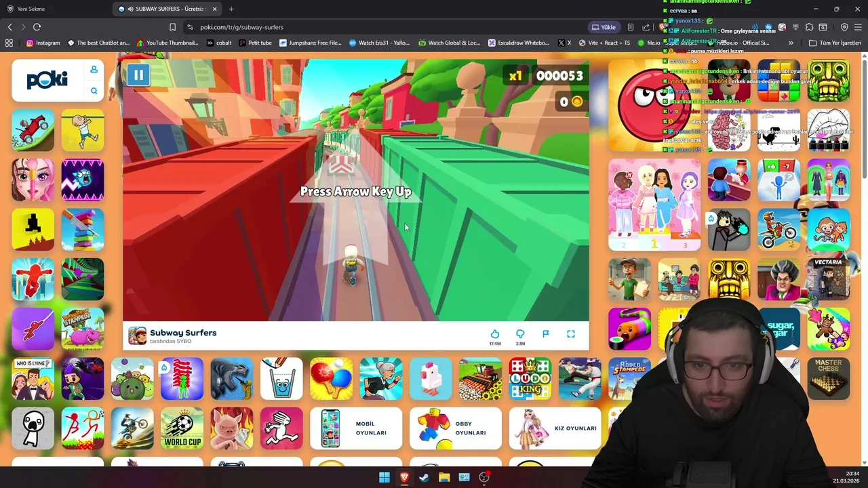868x488 pixels.
Task: Open Poki search magnifier icon
Action: pyautogui.click(x=94, y=91)
